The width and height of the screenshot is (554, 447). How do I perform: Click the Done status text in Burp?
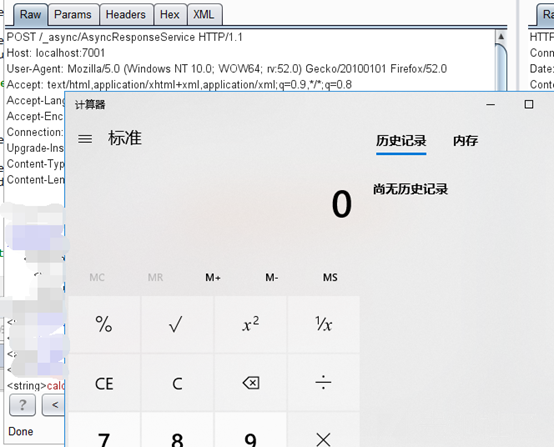pos(20,431)
